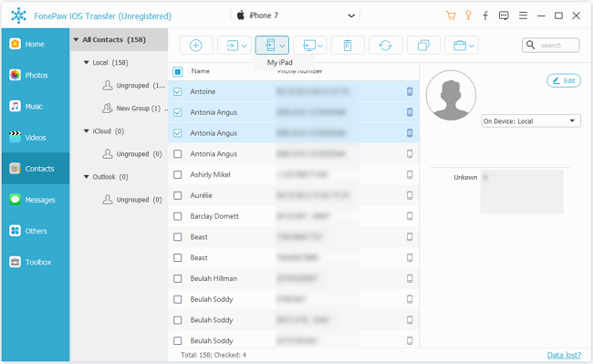Click the device icon on Aurélie row
This screenshot has width=593, height=364.
(410, 195)
